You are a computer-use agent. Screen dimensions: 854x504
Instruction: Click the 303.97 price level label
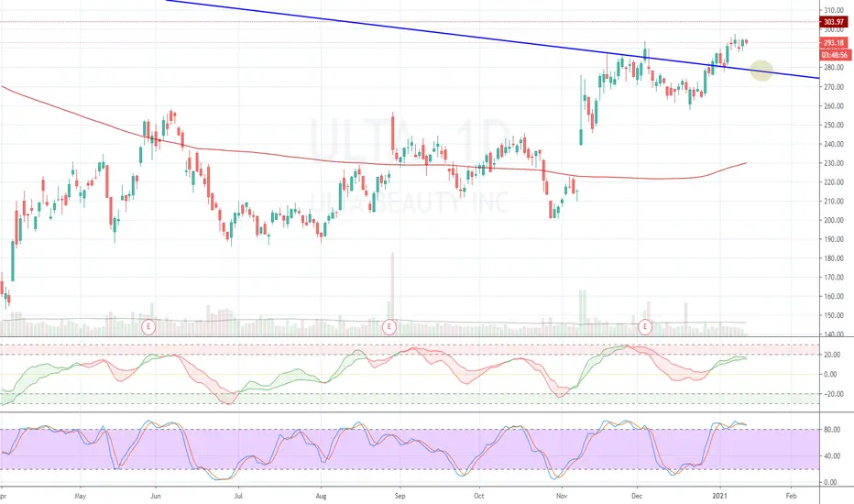[834, 22]
